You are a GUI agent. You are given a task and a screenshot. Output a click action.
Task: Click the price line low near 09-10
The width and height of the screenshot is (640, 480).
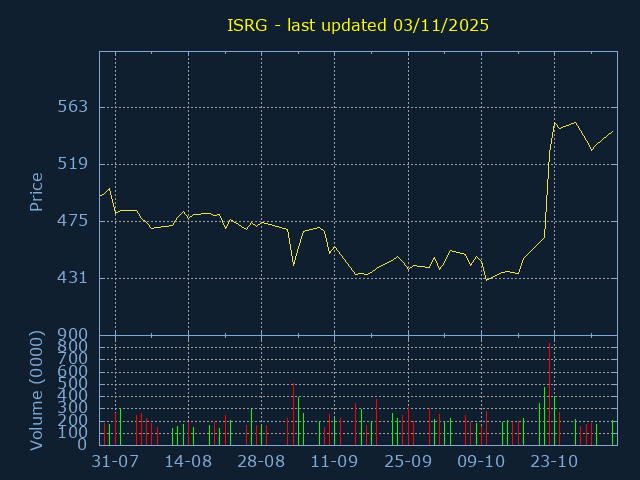(x=486, y=280)
